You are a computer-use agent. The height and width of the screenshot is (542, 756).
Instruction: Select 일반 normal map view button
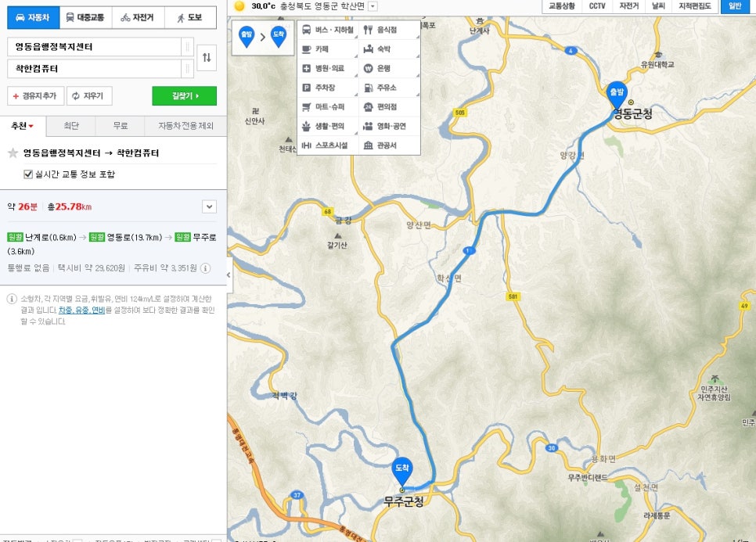pyautogui.click(x=735, y=5)
